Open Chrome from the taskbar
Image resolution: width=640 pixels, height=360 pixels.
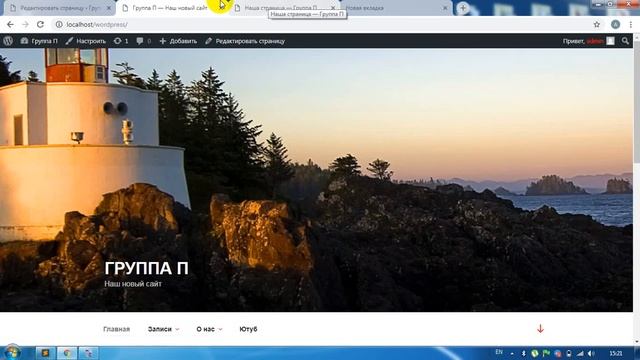tap(67, 353)
